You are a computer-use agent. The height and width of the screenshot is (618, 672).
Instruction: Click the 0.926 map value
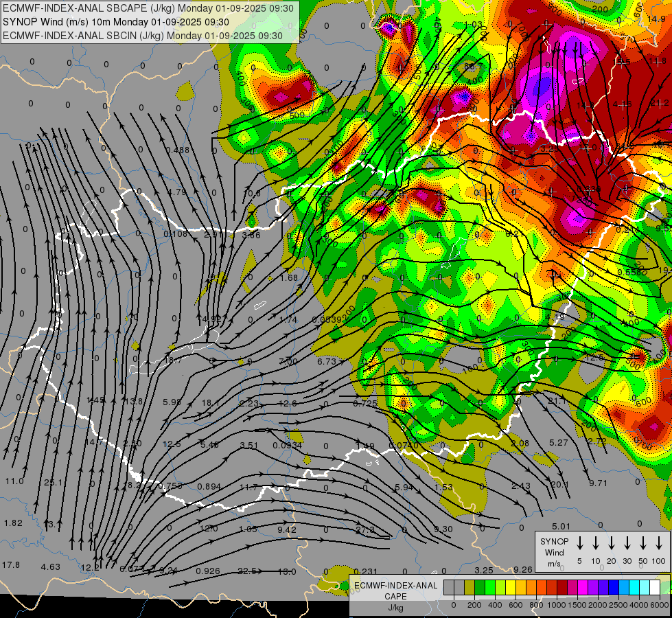(208, 571)
